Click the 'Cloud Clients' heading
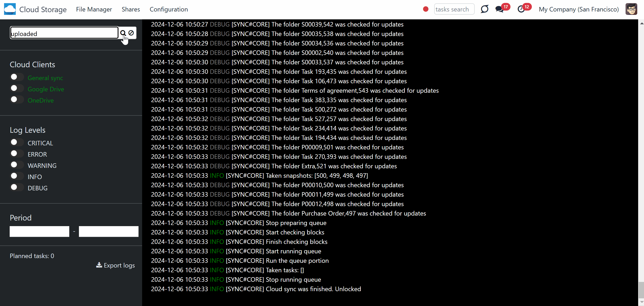 [33, 65]
